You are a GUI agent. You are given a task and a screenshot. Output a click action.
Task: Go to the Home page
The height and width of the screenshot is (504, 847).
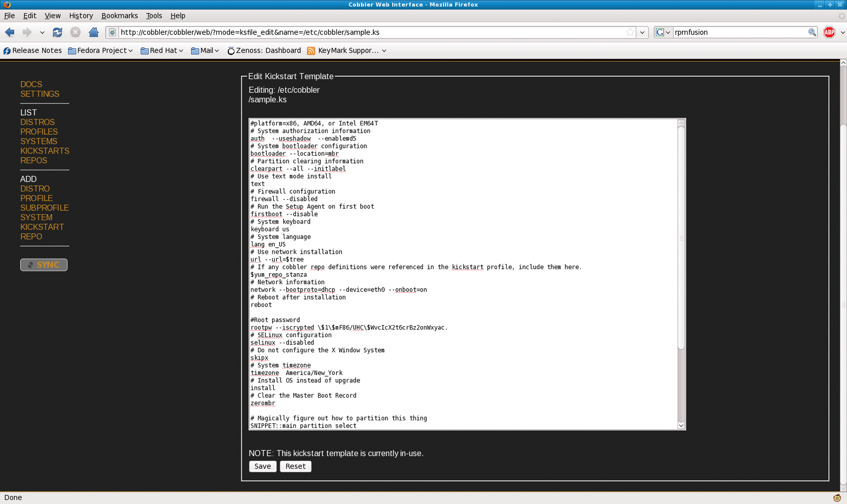pos(94,32)
